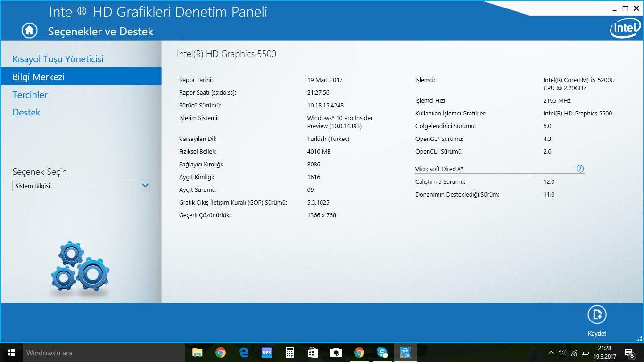
Task: Open the Windows Store taskbar icon
Action: click(313, 353)
